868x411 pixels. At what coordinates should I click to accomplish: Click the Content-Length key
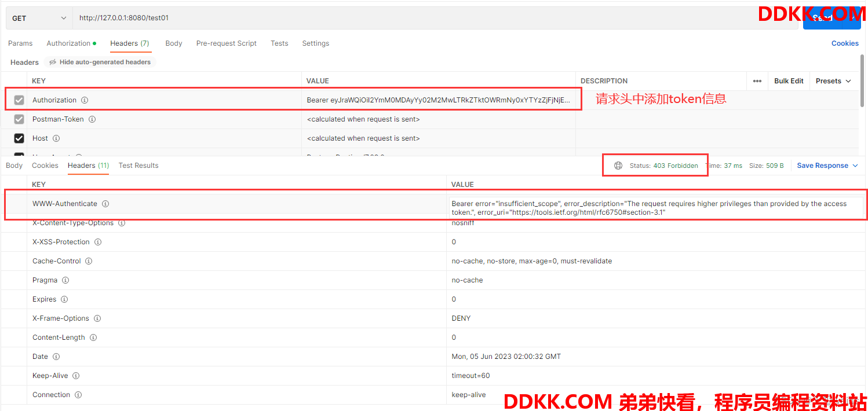coord(59,337)
